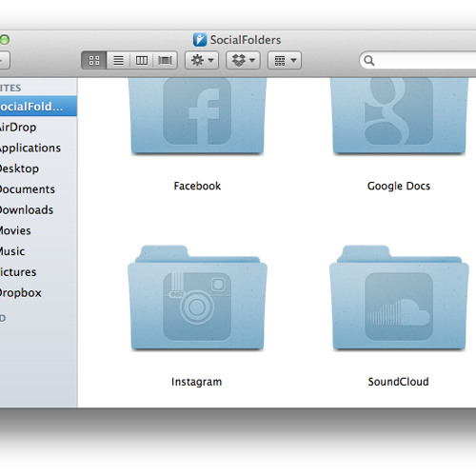Image resolution: width=476 pixels, height=476 pixels.
Task: Select the Instagram folder icon
Action: [x=197, y=298]
